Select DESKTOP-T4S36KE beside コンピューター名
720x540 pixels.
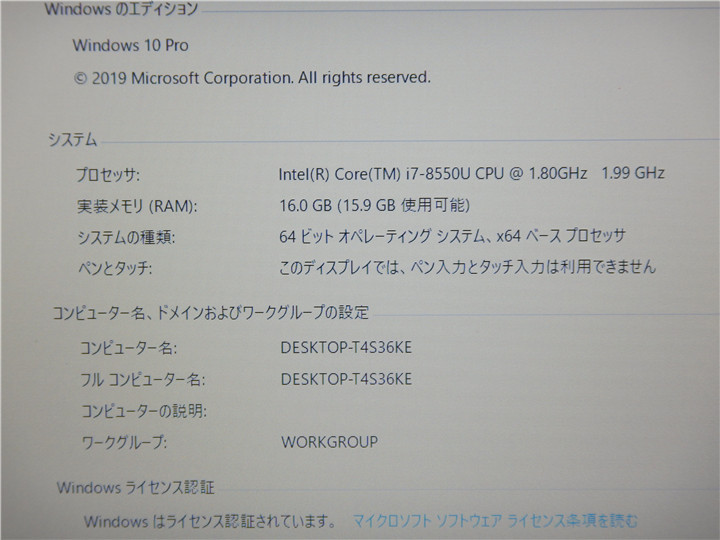pyautogui.click(x=346, y=348)
